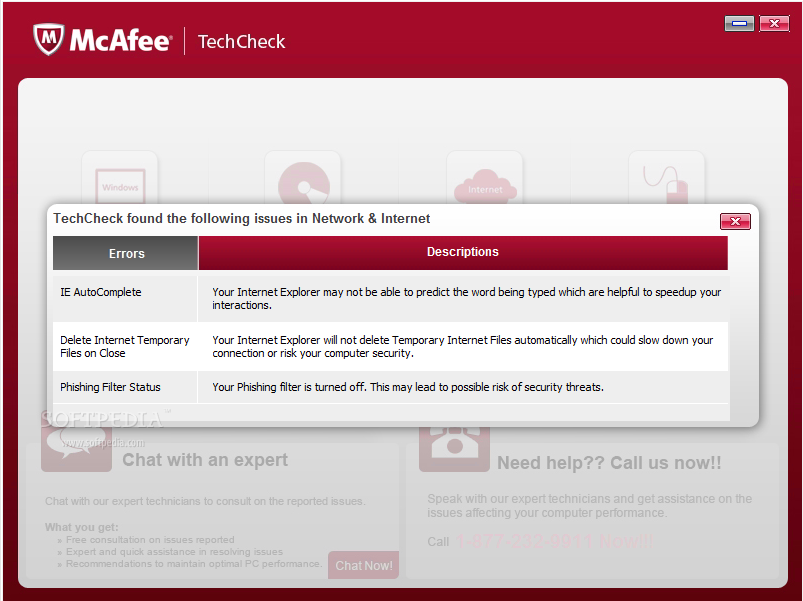Click the Errors column header

(x=126, y=253)
